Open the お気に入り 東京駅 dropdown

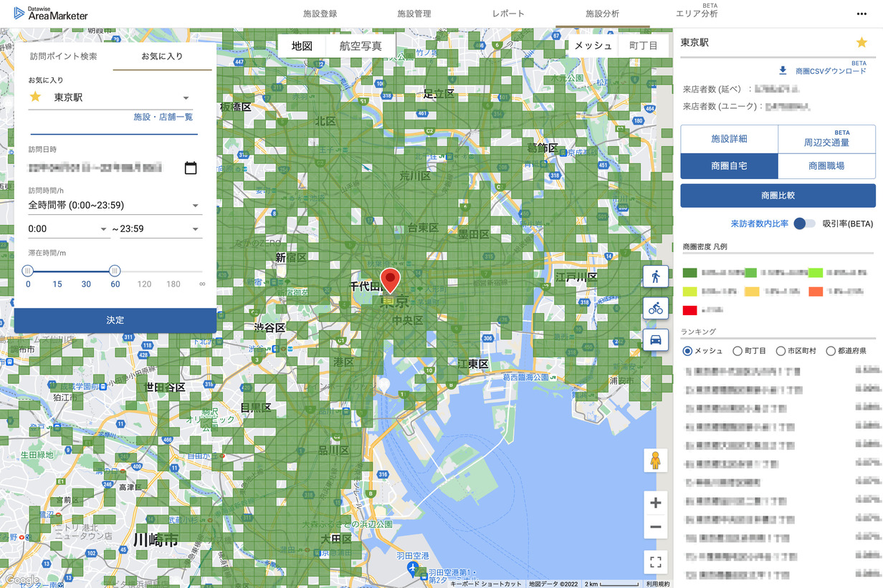pyautogui.click(x=184, y=97)
